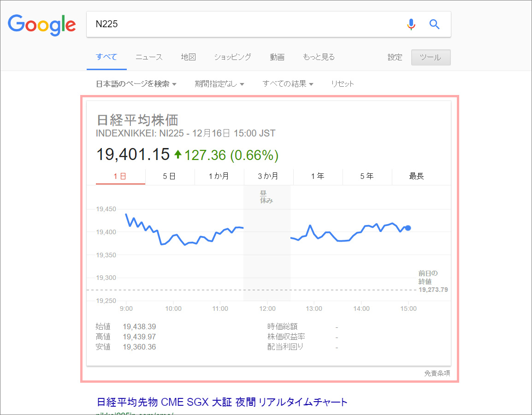This screenshot has height=415, width=532.
Task: Activate voice search microphone icon
Action: [x=411, y=24]
